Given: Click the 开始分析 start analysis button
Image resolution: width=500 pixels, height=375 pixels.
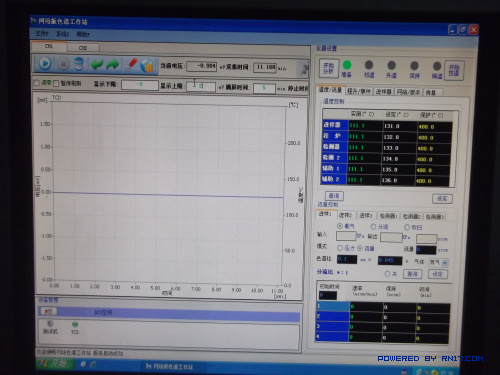Looking at the screenshot, I should click(329, 68).
